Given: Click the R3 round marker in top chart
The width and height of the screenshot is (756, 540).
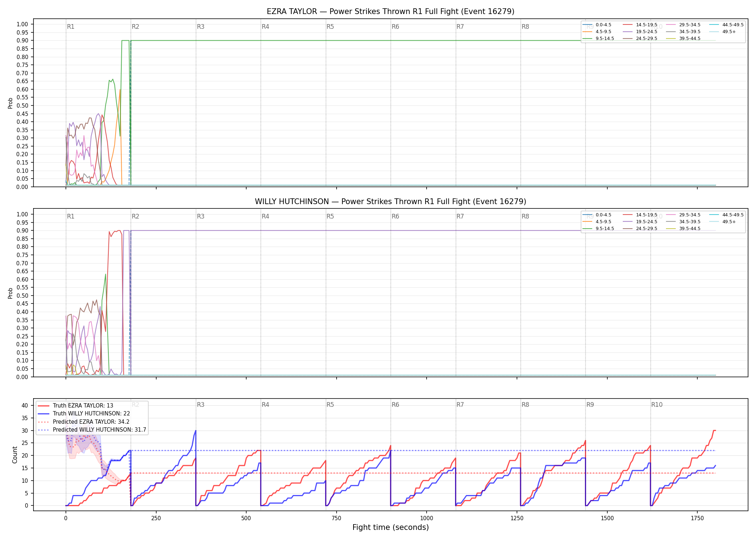Looking at the screenshot, I should (201, 27).
